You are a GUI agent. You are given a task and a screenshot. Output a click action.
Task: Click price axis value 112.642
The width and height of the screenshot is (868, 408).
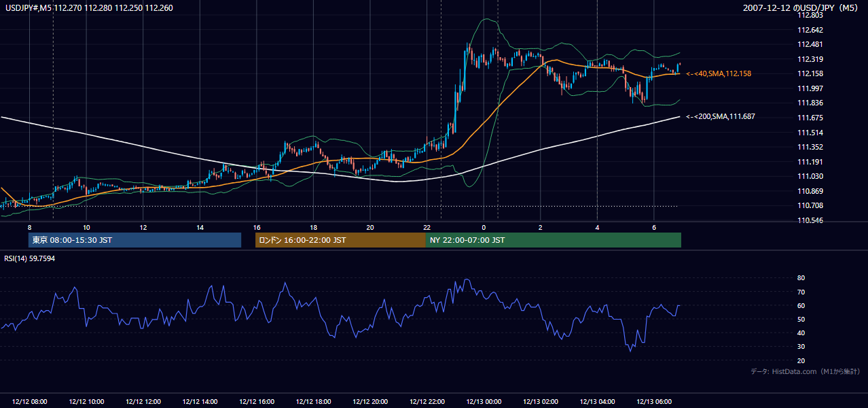(810, 30)
